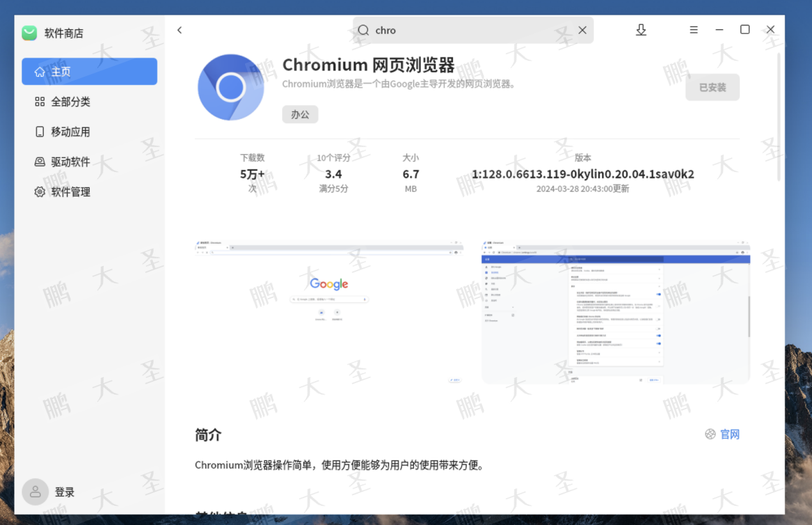Click into the search field containing chro
The width and height of the screenshot is (812, 525).
click(474, 30)
